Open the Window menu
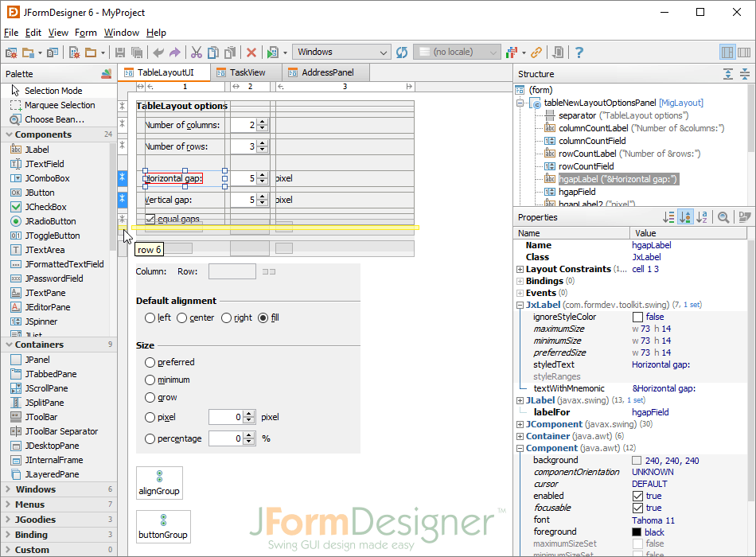The height and width of the screenshot is (557, 756). point(122,33)
